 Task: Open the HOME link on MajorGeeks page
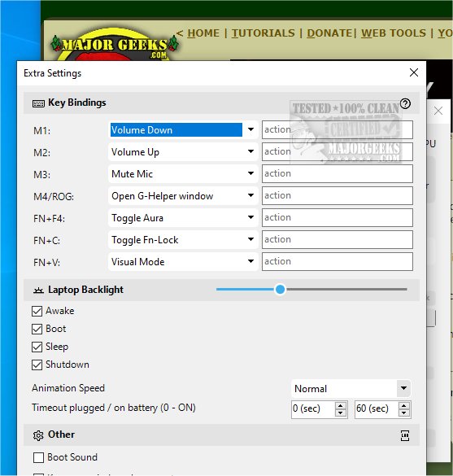[203, 33]
